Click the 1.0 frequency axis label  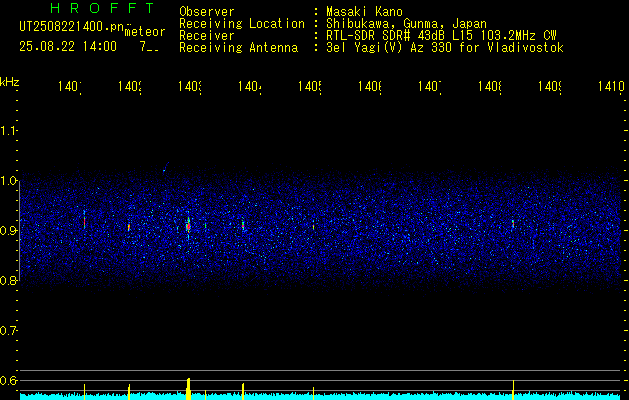pos(8,181)
